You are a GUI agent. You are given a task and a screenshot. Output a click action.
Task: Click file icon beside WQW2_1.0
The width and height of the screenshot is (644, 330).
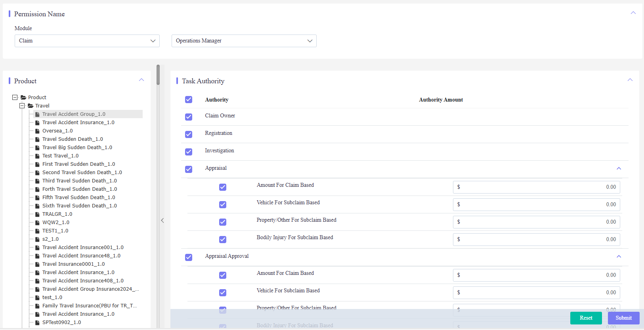coord(37,223)
